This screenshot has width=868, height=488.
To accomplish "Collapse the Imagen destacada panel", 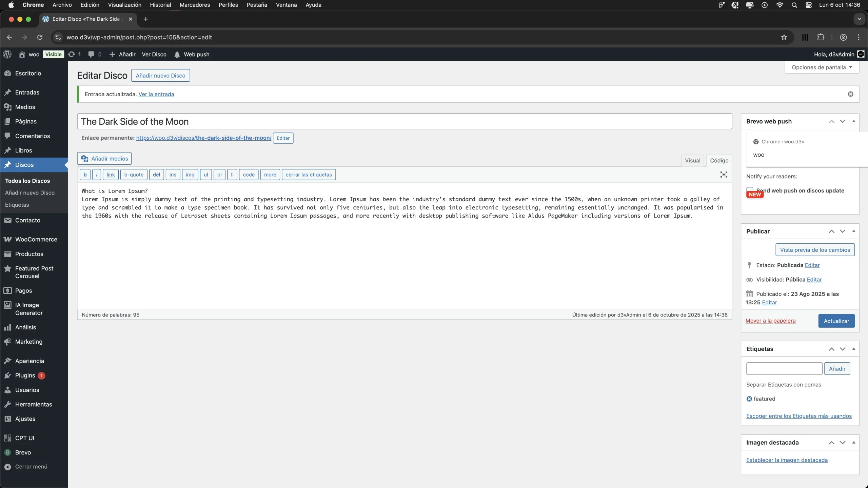I will tap(854, 442).
